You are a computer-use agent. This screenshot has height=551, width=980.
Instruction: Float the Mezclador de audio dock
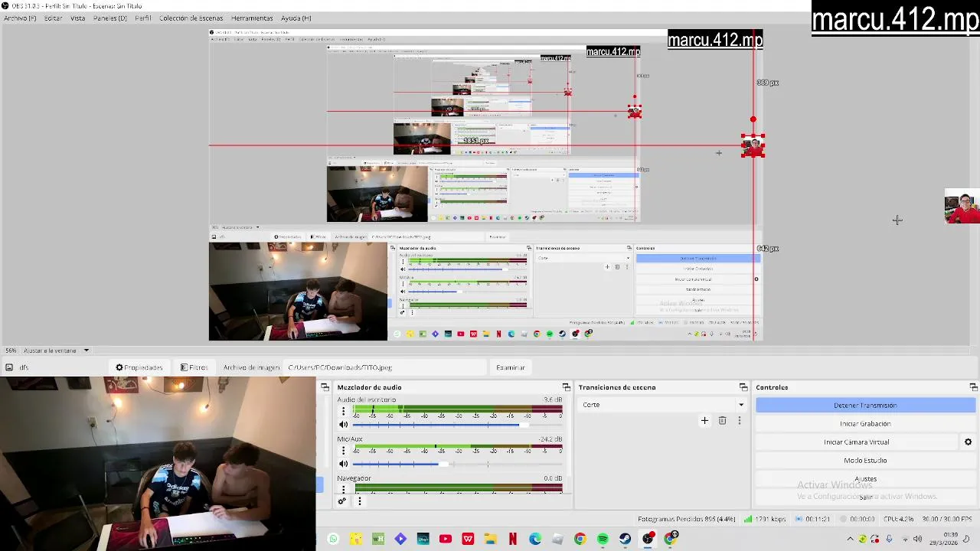[566, 387]
